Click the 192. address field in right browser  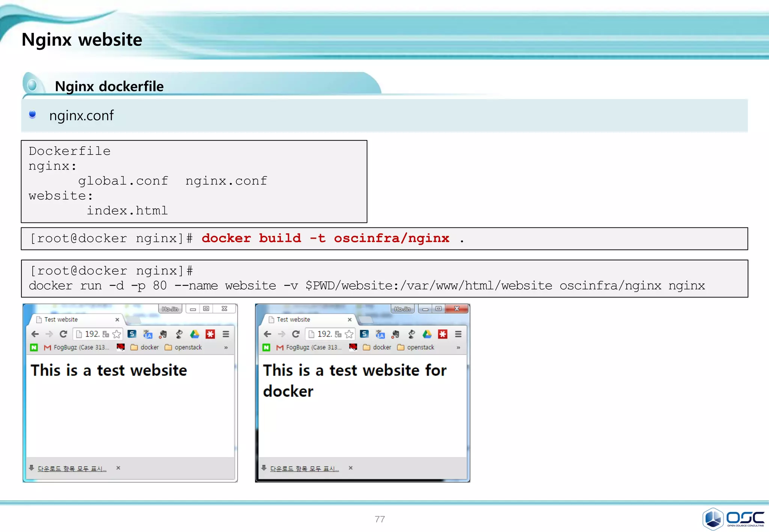(x=324, y=334)
